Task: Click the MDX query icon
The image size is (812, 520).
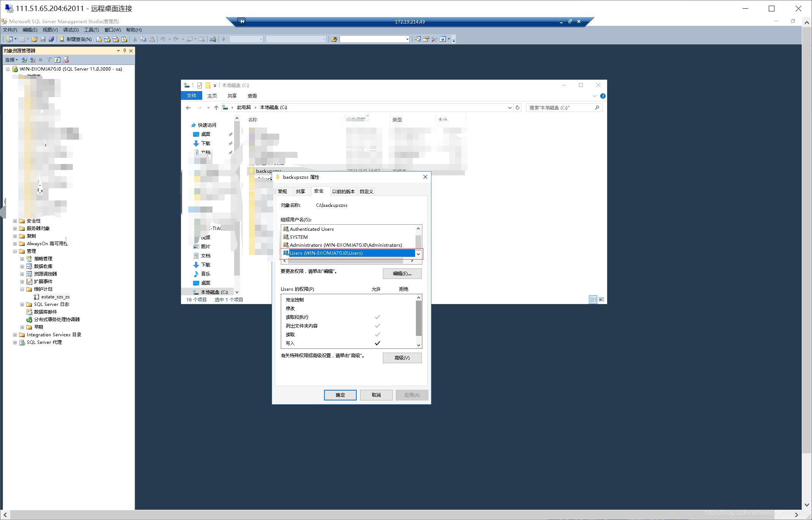Action: 107,39
